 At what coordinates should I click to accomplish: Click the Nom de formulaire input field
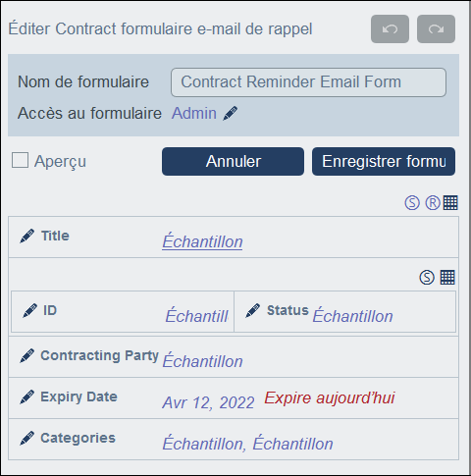point(308,82)
